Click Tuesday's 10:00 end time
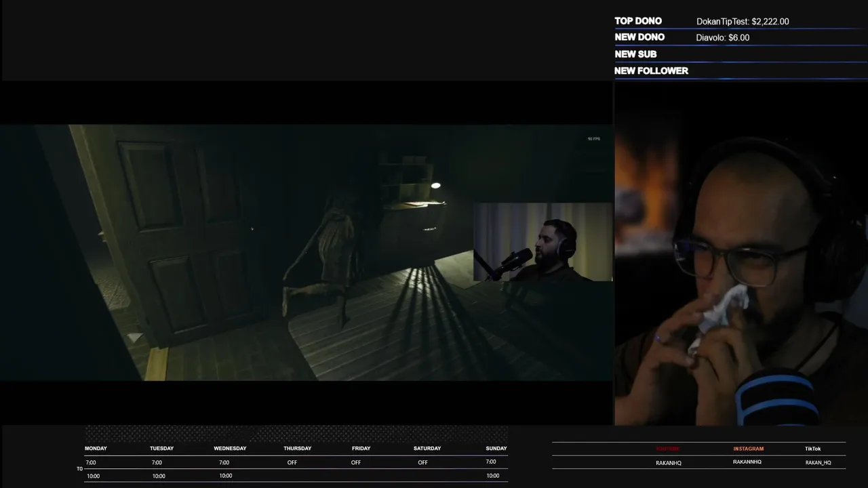Viewport: 868px width, 488px height. [x=159, y=476]
